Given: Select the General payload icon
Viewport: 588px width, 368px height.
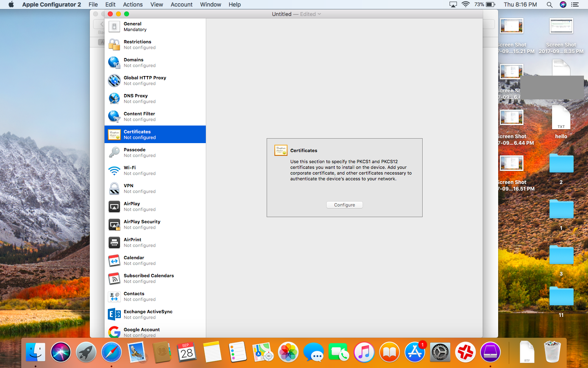Looking at the screenshot, I should click(x=114, y=27).
